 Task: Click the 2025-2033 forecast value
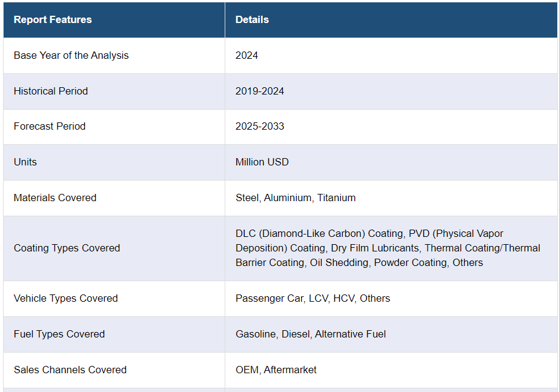(x=260, y=126)
